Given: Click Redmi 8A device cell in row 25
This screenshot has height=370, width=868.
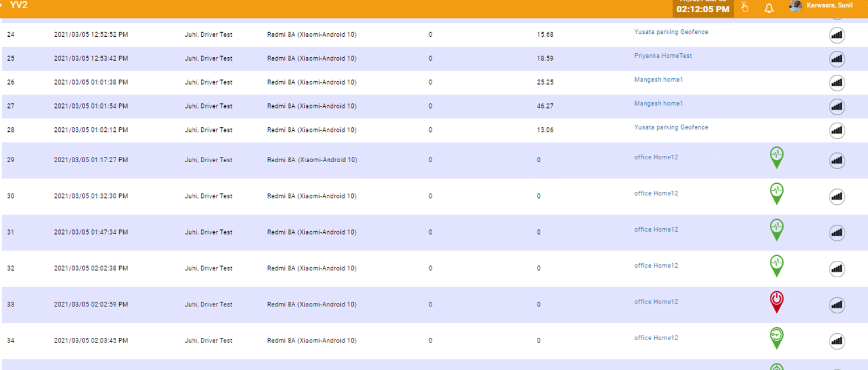Looking at the screenshot, I should click(x=312, y=59).
